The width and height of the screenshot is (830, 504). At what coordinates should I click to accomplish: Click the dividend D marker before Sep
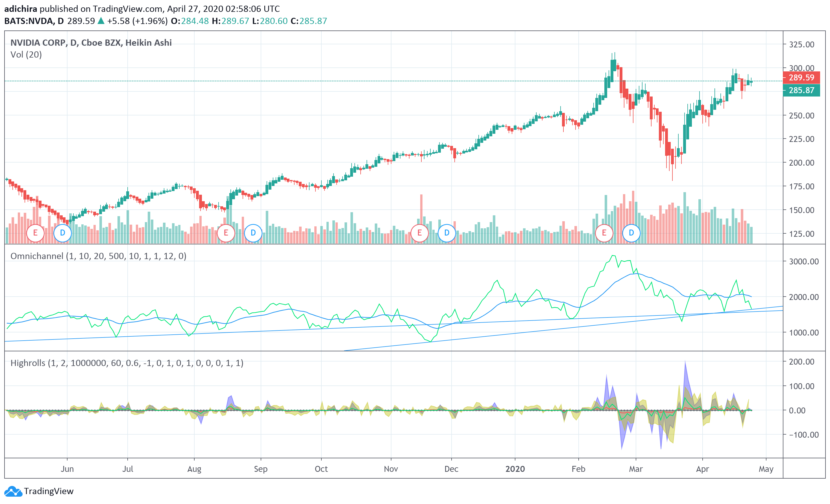(253, 233)
